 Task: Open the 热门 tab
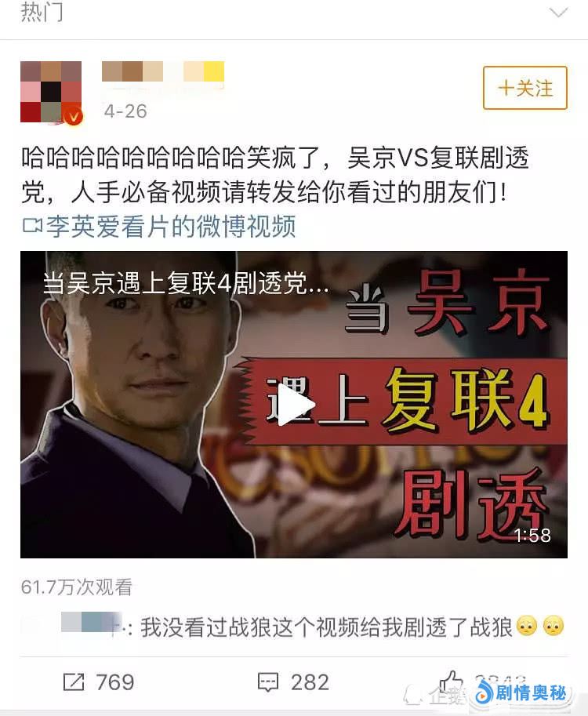(x=42, y=12)
